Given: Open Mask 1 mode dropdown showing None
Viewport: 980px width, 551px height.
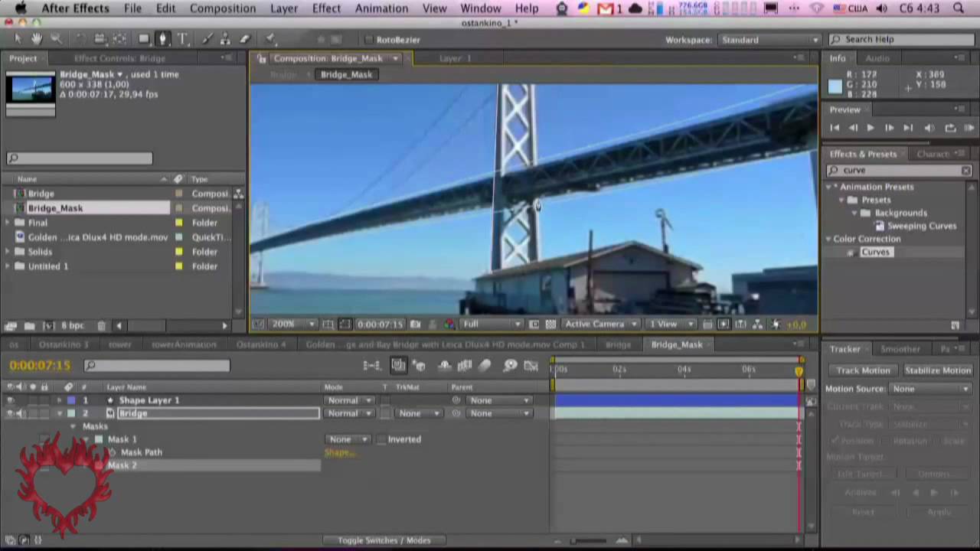Looking at the screenshot, I should [x=348, y=439].
